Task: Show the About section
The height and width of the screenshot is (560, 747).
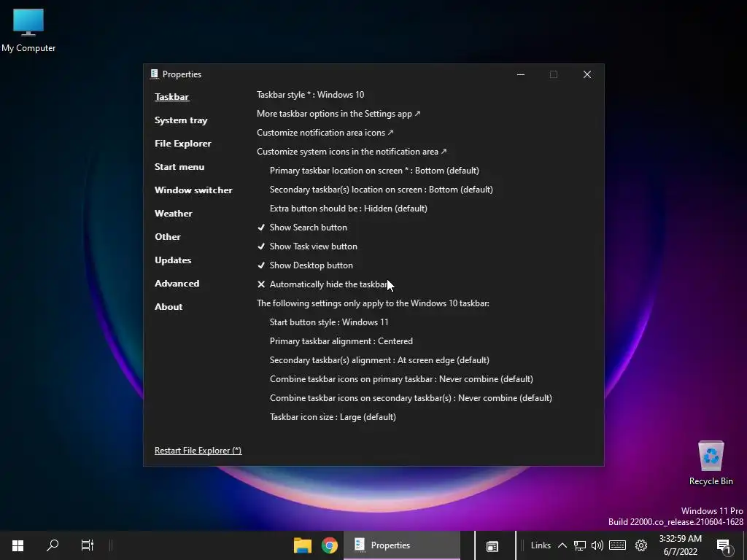Action: click(169, 307)
